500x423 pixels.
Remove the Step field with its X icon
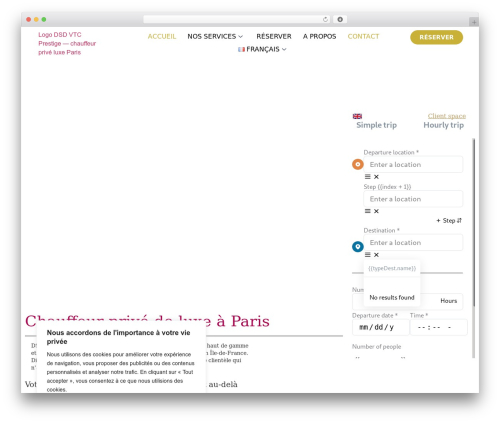[x=376, y=211]
